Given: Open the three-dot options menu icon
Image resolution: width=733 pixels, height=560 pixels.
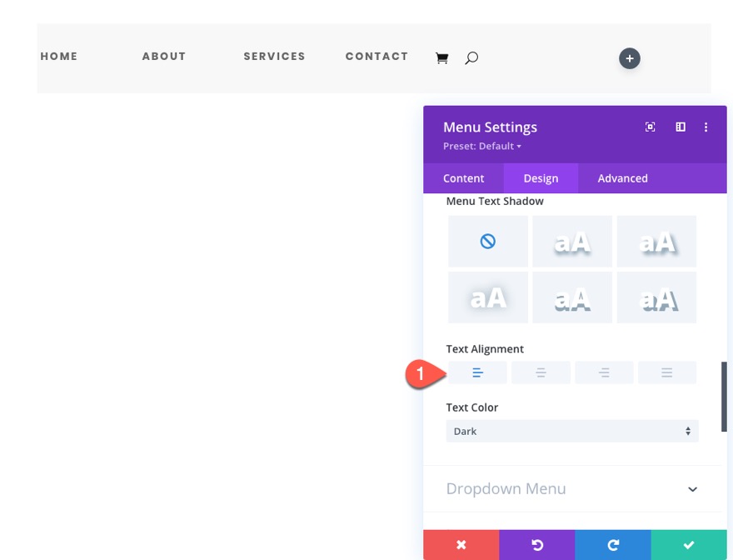Looking at the screenshot, I should point(706,127).
